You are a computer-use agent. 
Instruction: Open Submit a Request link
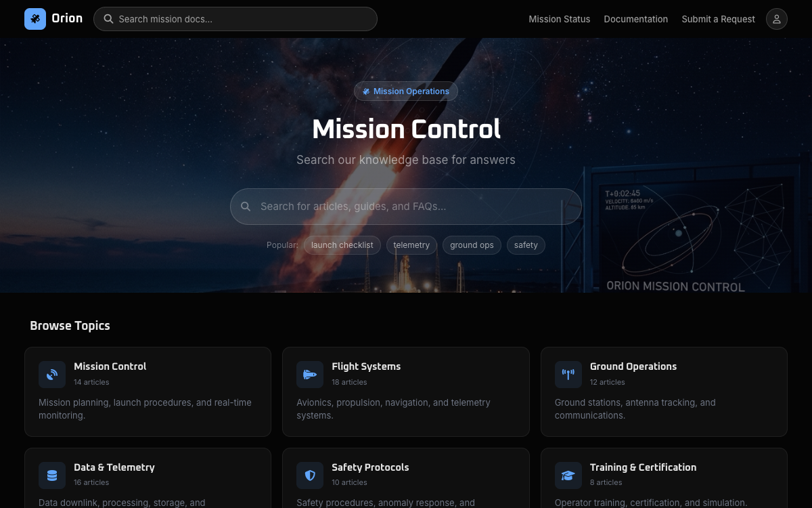point(719,19)
